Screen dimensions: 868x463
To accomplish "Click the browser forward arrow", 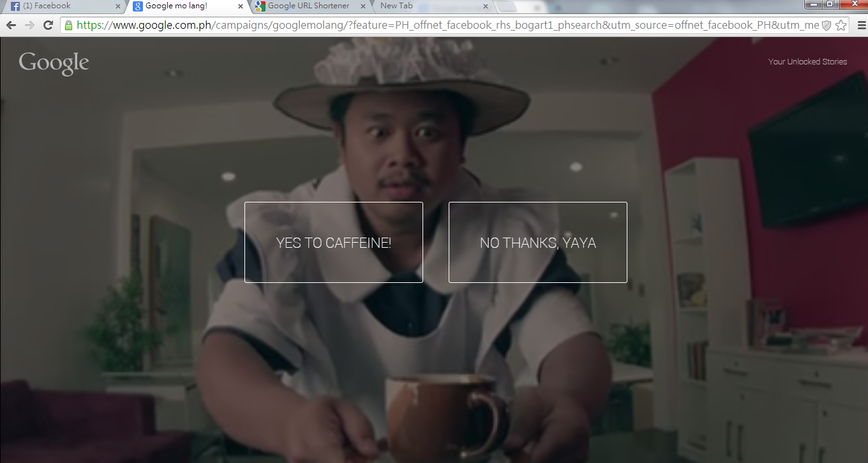I will coord(29,26).
